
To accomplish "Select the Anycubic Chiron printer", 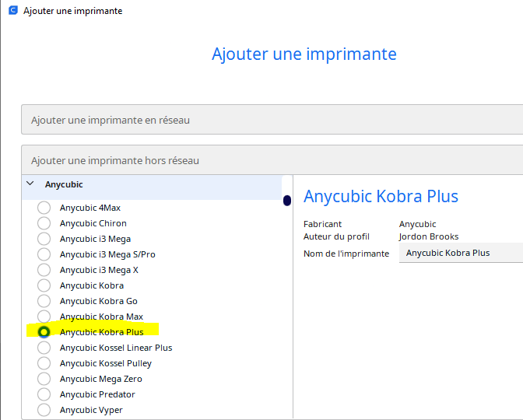I will (44, 223).
